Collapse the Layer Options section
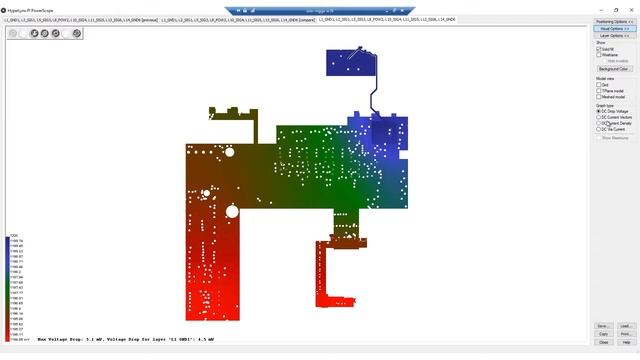The image size is (640, 360). [x=614, y=36]
